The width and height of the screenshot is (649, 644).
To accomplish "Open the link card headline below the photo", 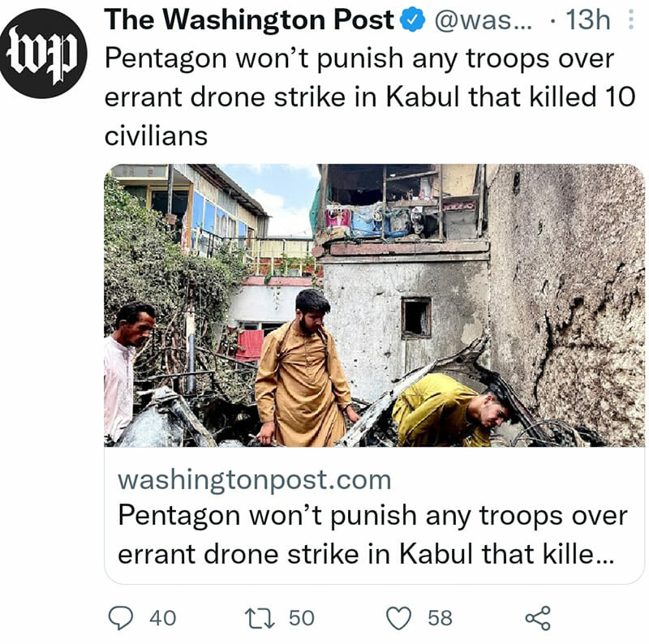I will (x=372, y=535).
